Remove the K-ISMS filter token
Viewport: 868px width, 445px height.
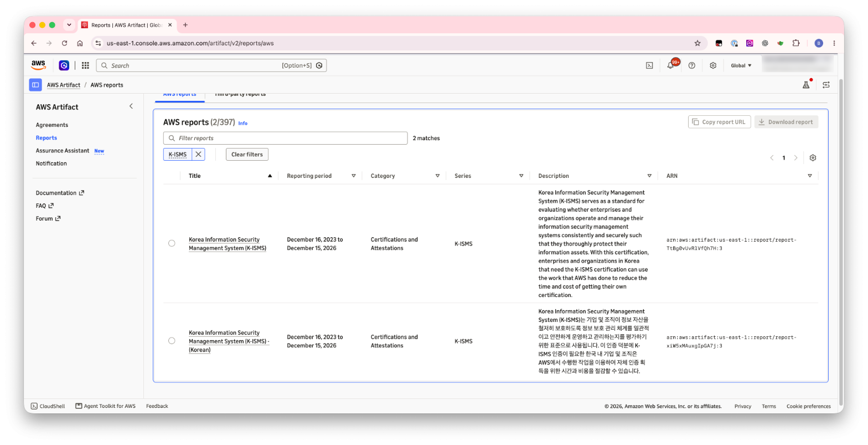tap(198, 155)
